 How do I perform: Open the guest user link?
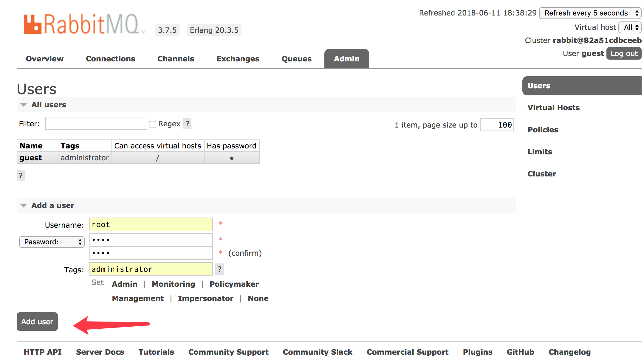(x=31, y=158)
